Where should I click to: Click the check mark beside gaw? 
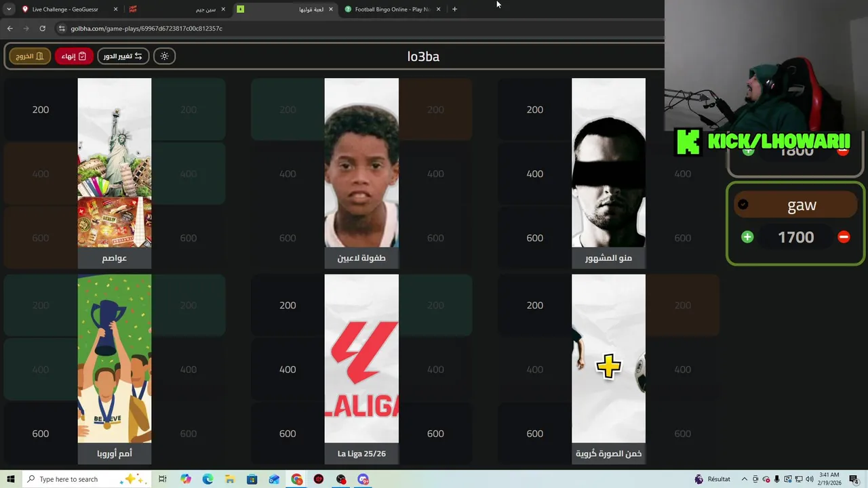pos(743,205)
